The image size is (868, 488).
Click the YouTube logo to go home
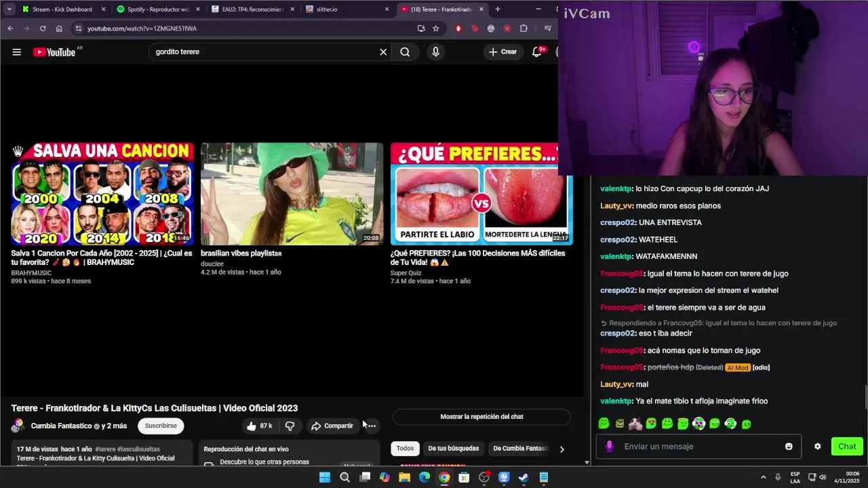tap(54, 52)
